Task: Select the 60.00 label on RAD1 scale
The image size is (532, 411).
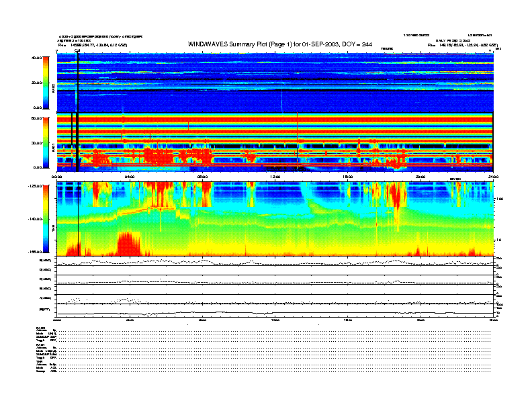Action: pyautogui.click(x=36, y=118)
